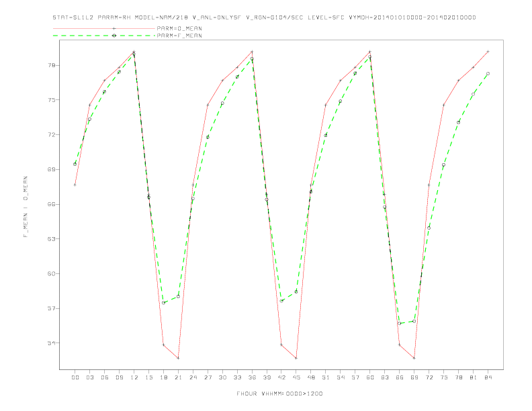Click the y-axis tick label 57
Viewport: 532px width, 411px height.
coord(51,308)
